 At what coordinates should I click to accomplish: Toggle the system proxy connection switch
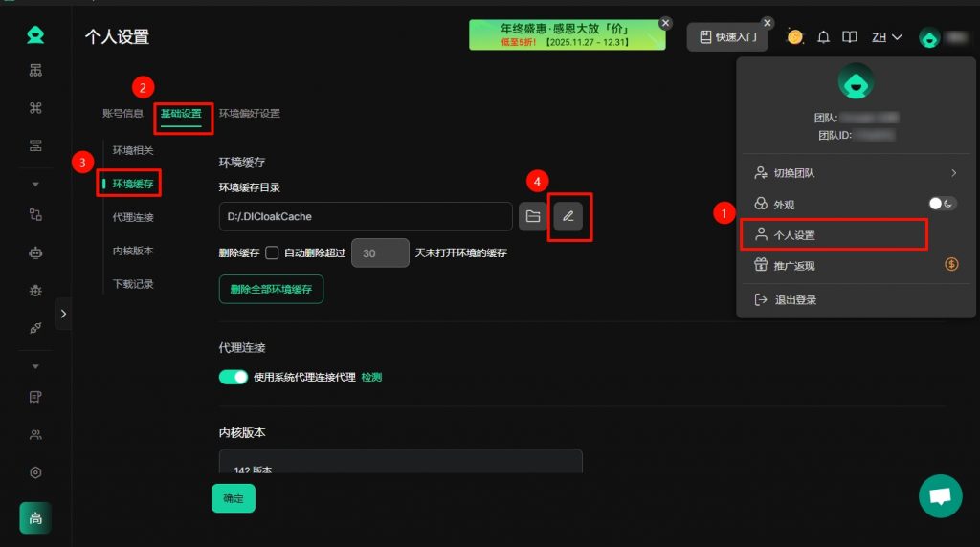(x=234, y=377)
